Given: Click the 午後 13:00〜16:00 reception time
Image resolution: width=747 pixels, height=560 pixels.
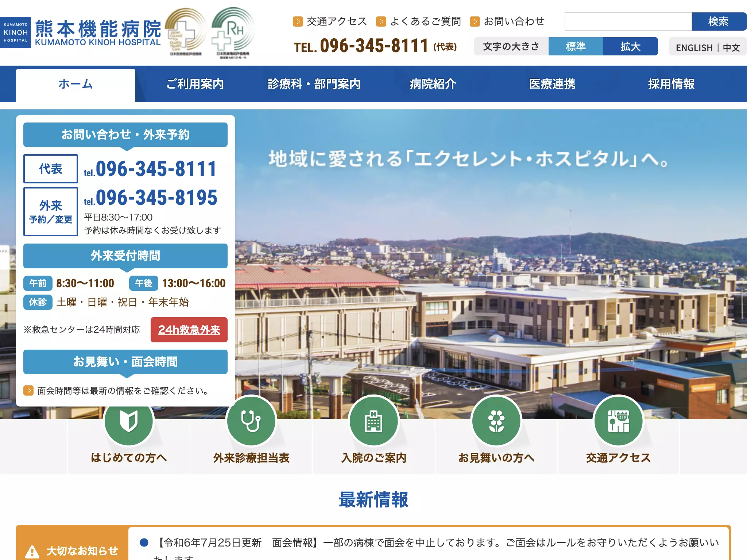Looking at the screenshot, I should pyautogui.click(x=178, y=283).
